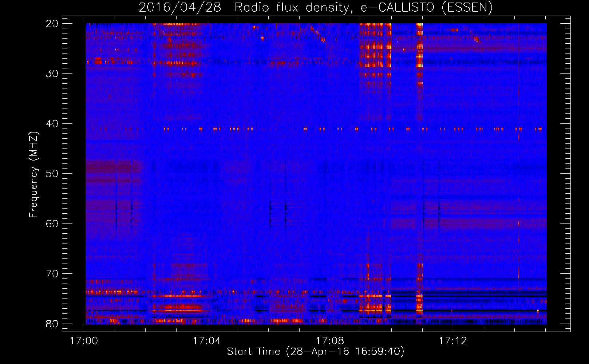The width and height of the screenshot is (589, 364).
Task: Click the 60 frequency tick label
Action: pyautogui.click(x=52, y=223)
